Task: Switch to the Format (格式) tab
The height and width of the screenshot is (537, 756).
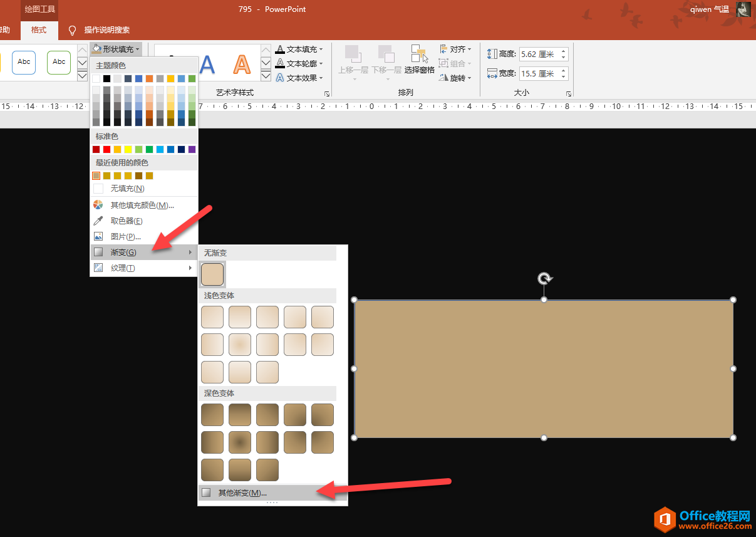Action: [39, 30]
